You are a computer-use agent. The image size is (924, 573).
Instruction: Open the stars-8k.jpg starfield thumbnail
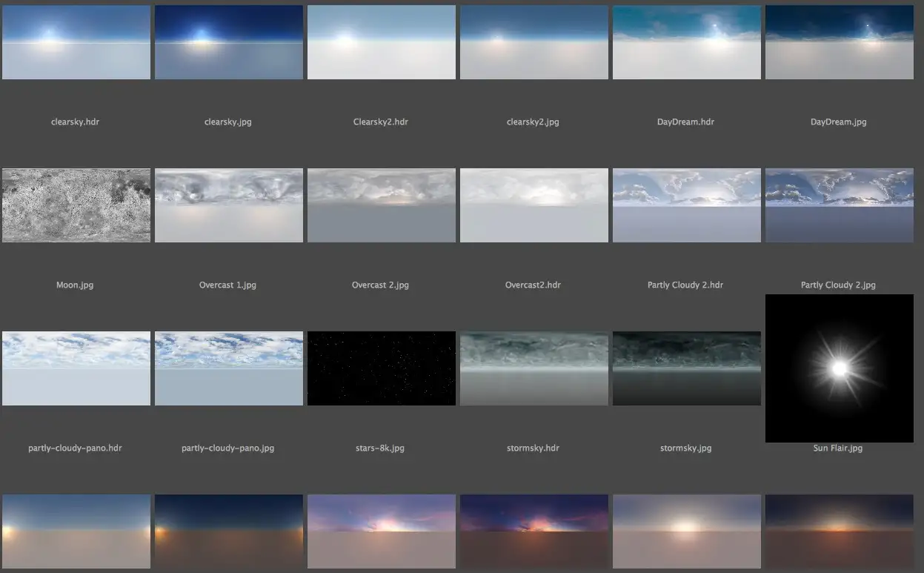(382, 368)
